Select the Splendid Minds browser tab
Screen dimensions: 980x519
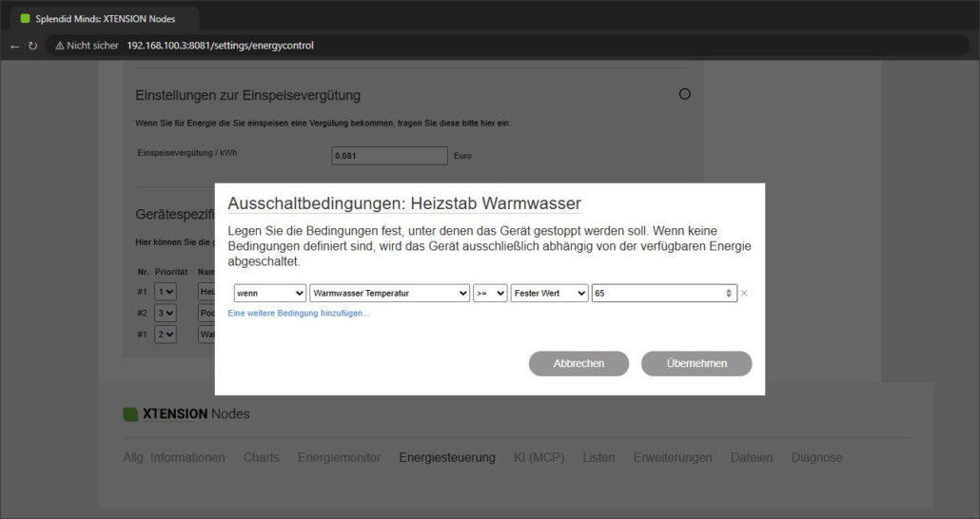[x=105, y=19]
